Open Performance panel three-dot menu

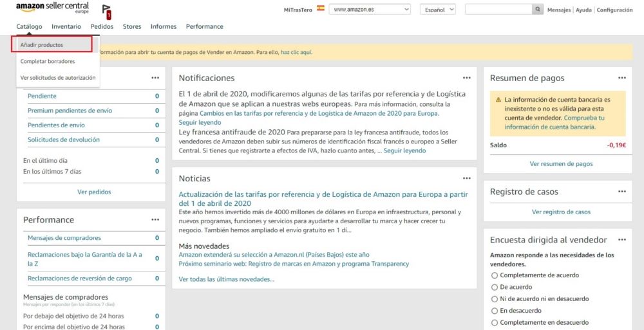coord(155,219)
